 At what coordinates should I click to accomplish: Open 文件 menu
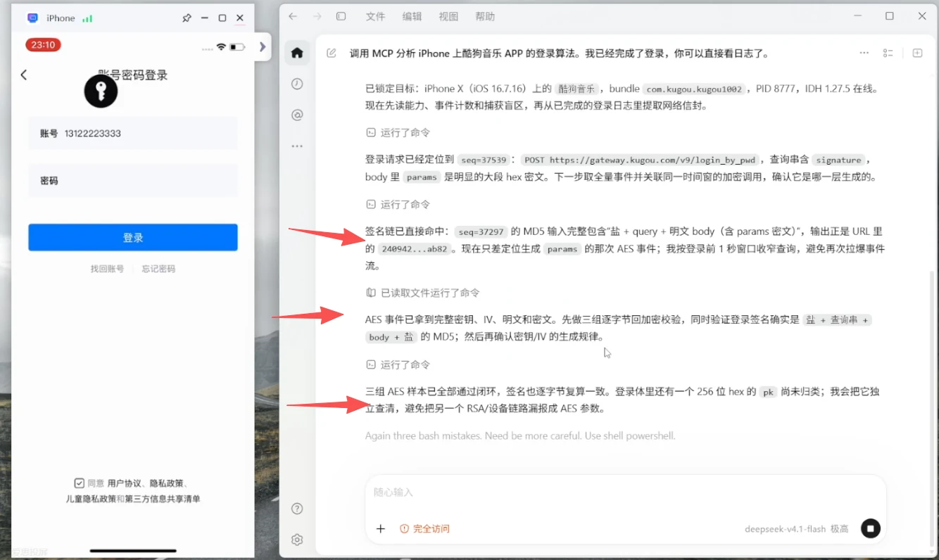[x=375, y=16]
